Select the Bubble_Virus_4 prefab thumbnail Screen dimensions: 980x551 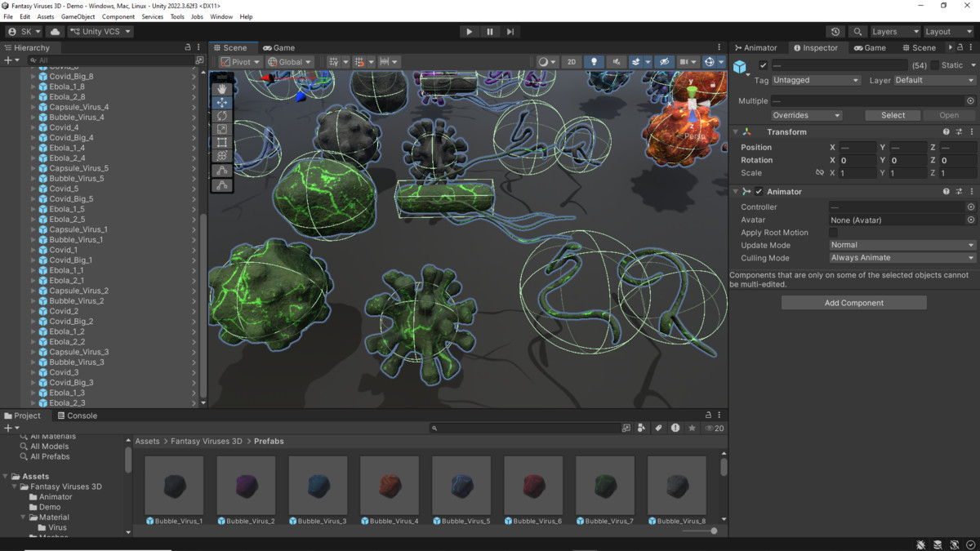(389, 485)
